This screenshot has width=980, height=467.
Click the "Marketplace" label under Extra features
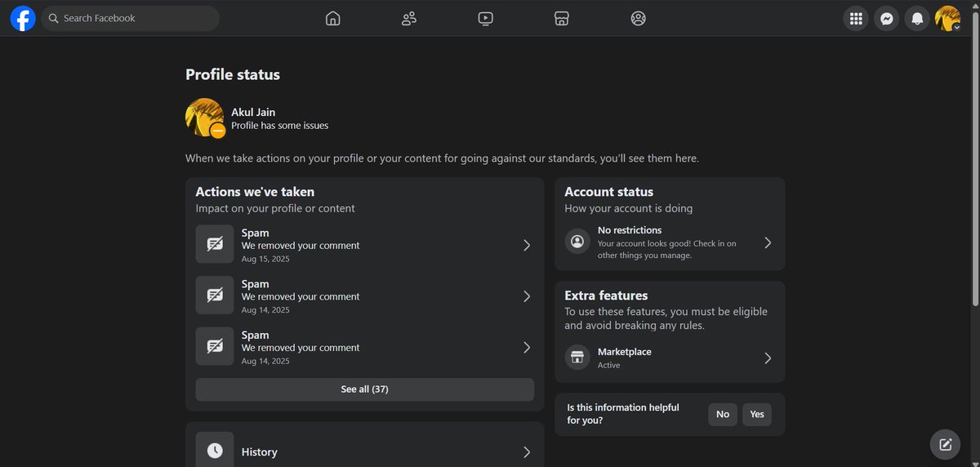coord(625,352)
